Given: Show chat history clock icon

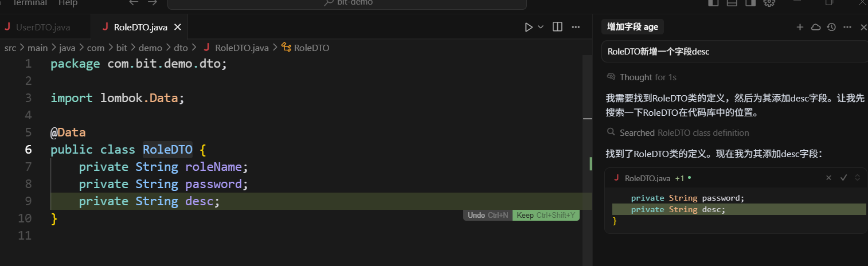Looking at the screenshot, I should (831, 27).
